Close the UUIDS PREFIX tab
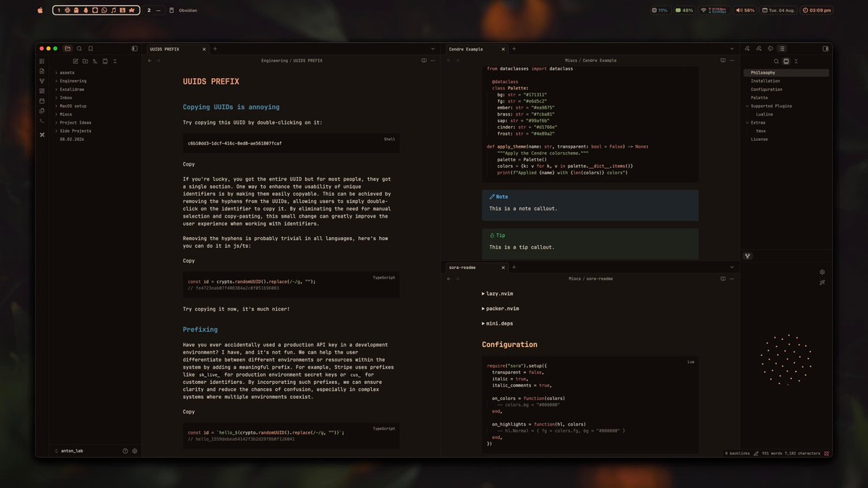The height and width of the screenshot is (488, 868). [204, 49]
